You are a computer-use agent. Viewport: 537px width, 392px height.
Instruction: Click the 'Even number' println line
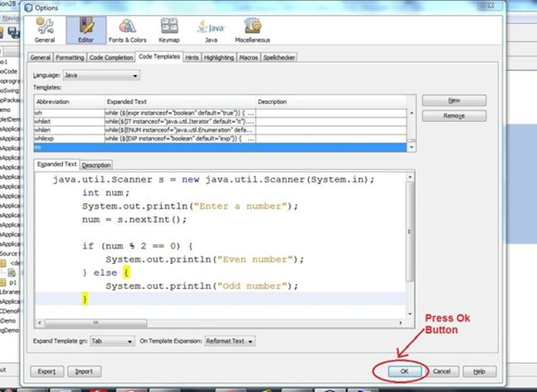(204, 260)
